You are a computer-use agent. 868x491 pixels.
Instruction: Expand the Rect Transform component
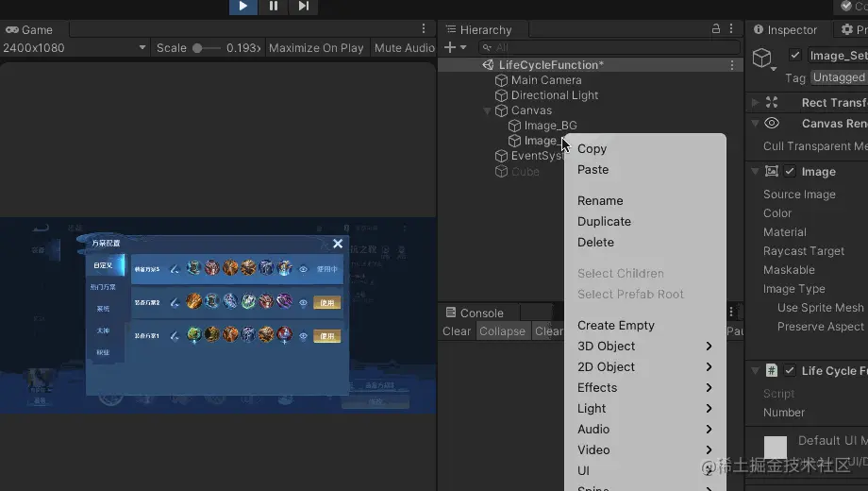tap(755, 103)
